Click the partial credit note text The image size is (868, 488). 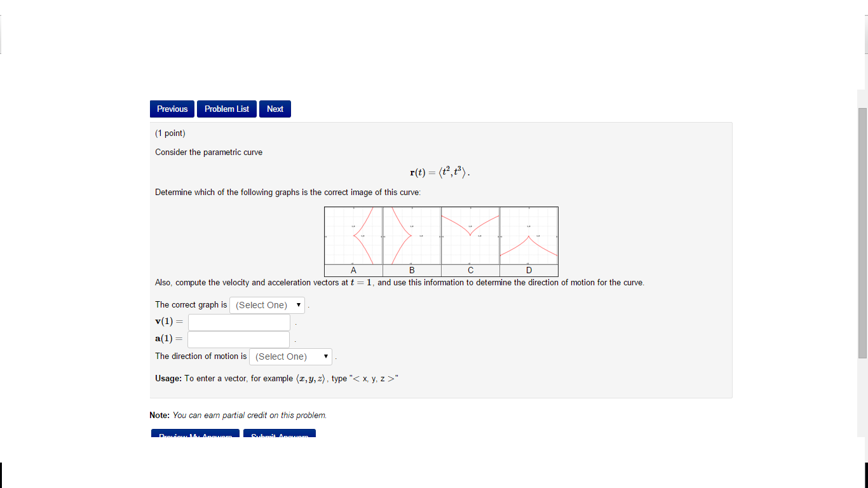point(238,415)
